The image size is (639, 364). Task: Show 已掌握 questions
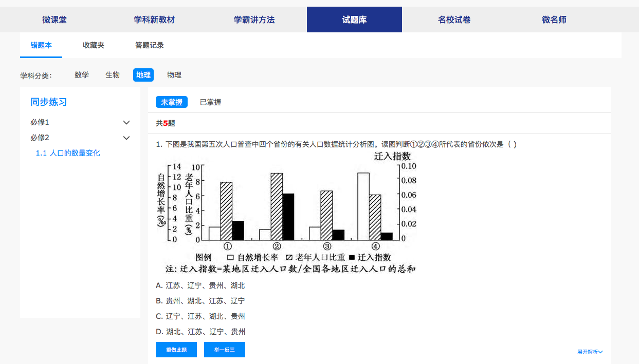pyautogui.click(x=210, y=102)
